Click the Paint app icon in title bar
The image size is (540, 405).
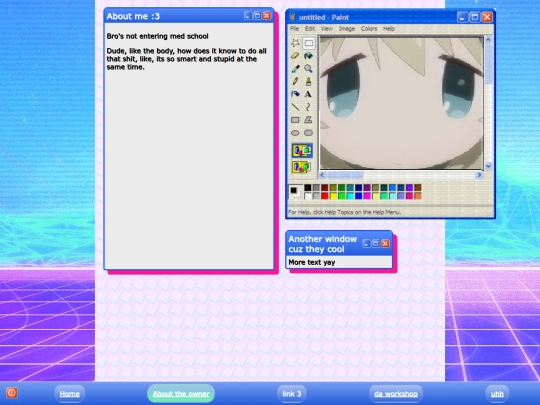(x=293, y=17)
